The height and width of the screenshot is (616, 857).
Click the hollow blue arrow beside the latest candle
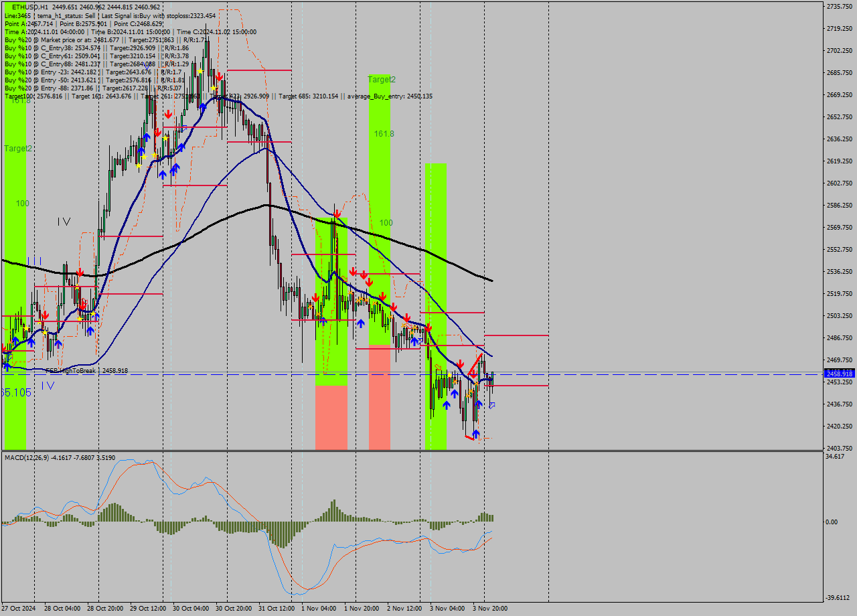click(x=492, y=406)
